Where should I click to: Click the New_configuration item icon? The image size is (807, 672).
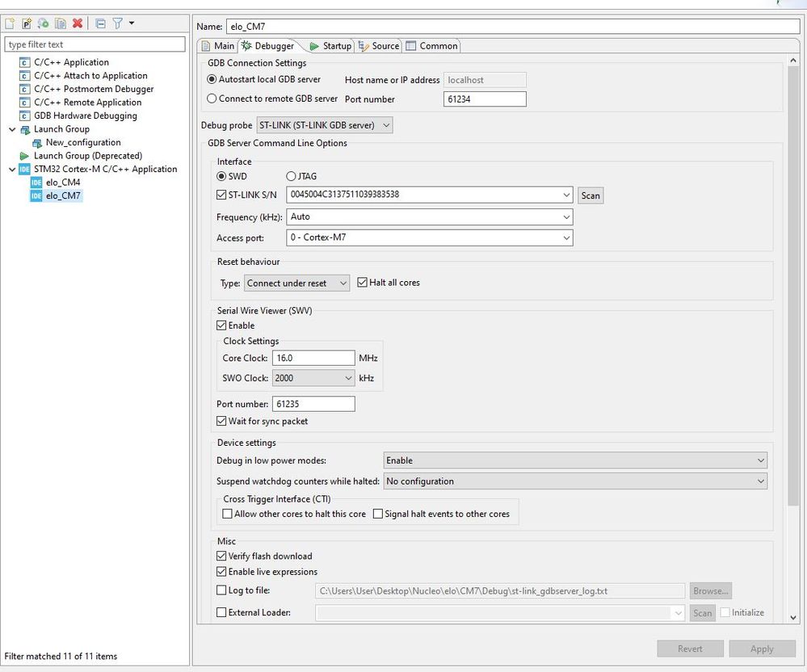point(36,142)
